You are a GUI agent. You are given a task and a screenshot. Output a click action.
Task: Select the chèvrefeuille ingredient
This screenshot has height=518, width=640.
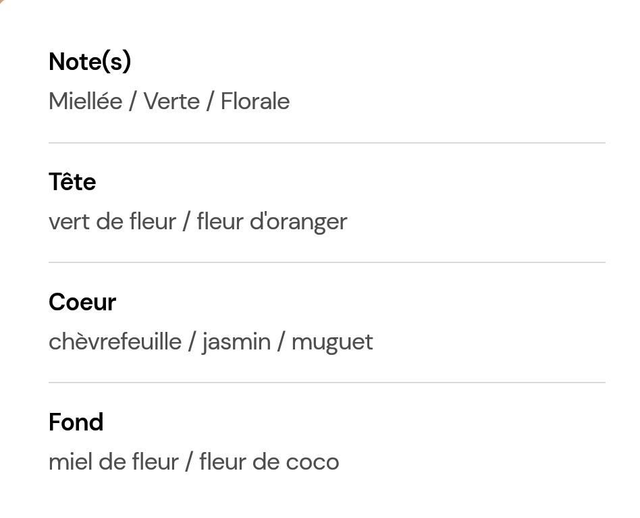point(115,341)
